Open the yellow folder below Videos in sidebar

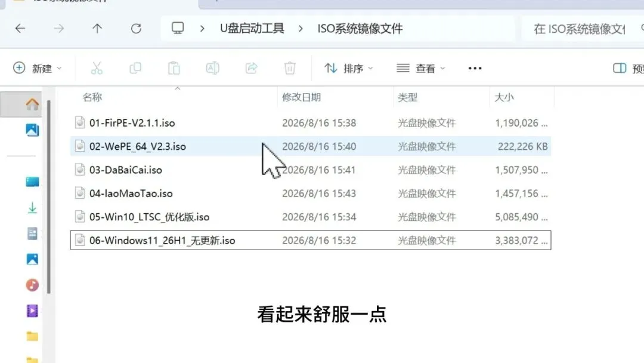[x=32, y=336]
